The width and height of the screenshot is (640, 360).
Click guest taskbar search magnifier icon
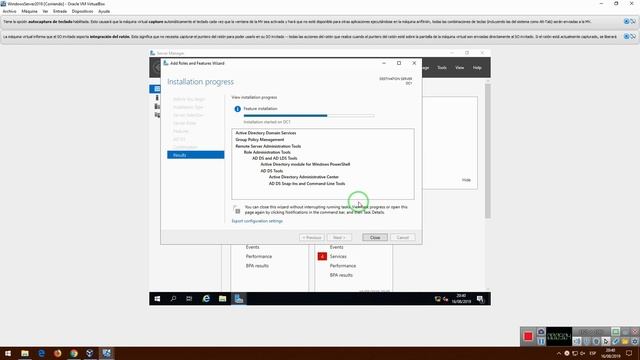coord(173,299)
